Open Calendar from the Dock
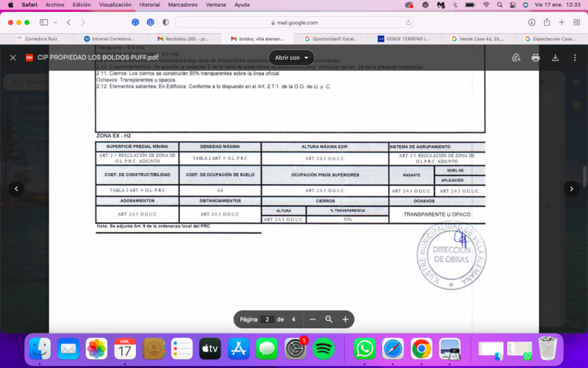 [125, 349]
